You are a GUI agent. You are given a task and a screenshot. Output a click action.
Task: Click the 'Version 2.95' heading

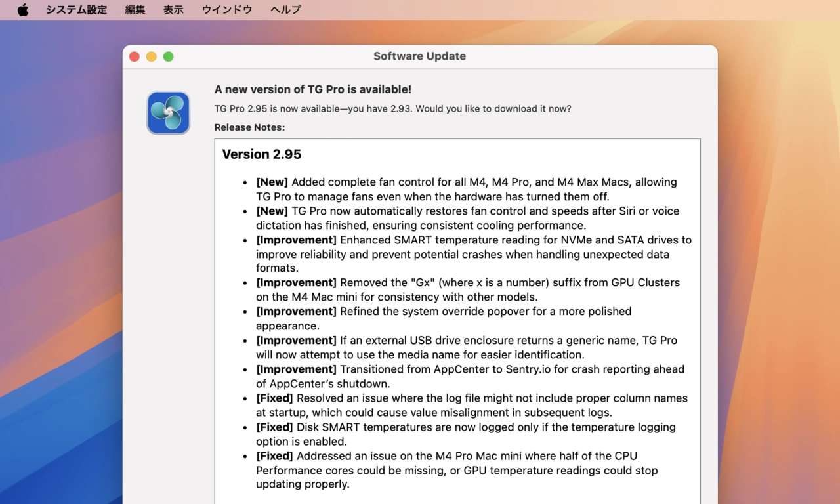262,154
